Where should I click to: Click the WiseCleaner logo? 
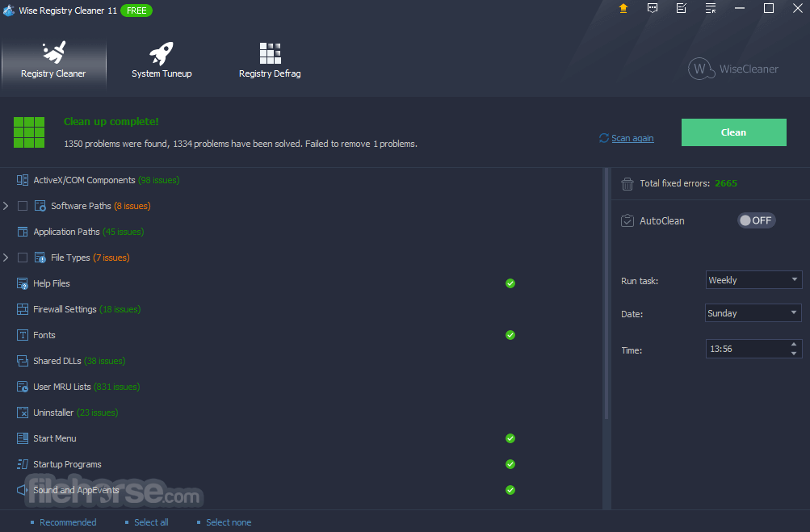(x=733, y=69)
